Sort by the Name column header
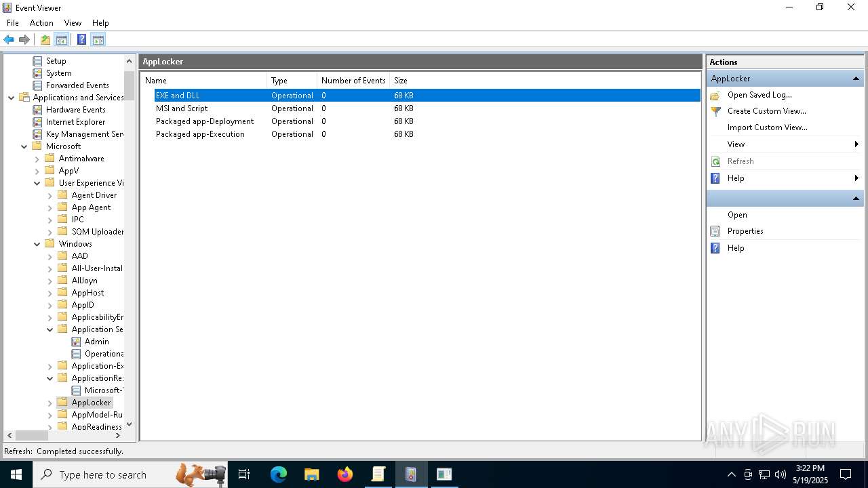The height and width of the screenshot is (488, 868). click(x=203, y=81)
